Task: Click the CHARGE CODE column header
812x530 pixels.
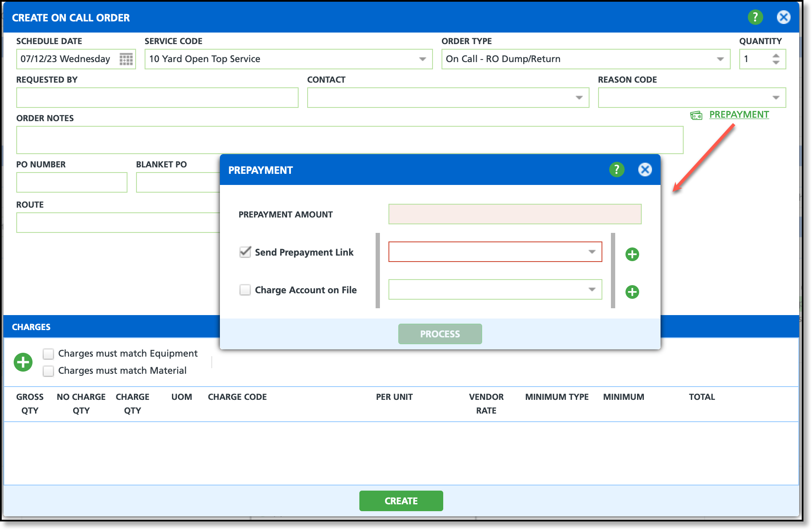Action: pos(237,397)
